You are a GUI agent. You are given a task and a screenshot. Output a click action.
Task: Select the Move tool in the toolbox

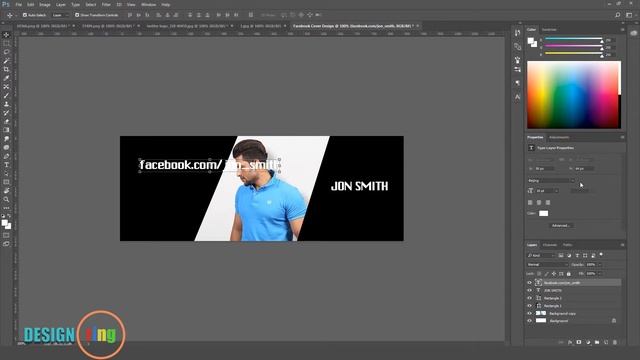pyautogui.click(x=6, y=35)
